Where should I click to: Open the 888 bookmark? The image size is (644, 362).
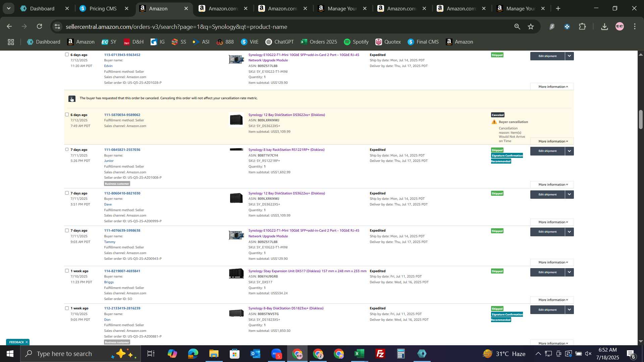pyautogui.click(x=225, y=42)
